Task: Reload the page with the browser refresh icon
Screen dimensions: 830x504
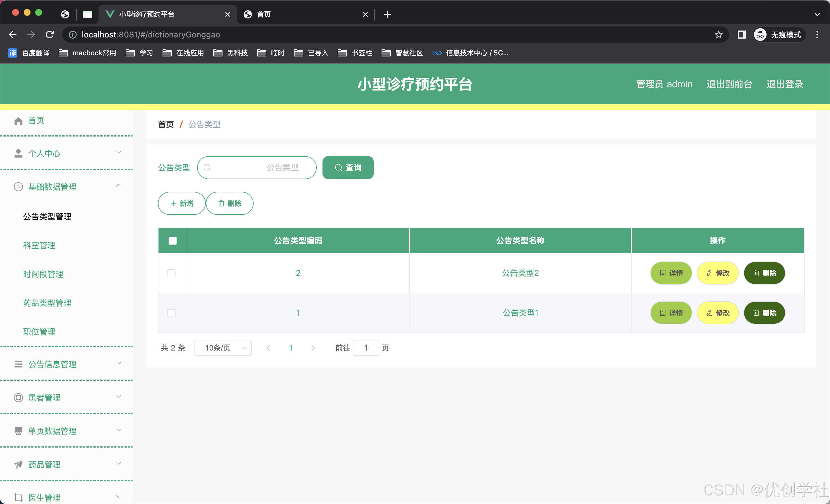Action: (50, 35)
